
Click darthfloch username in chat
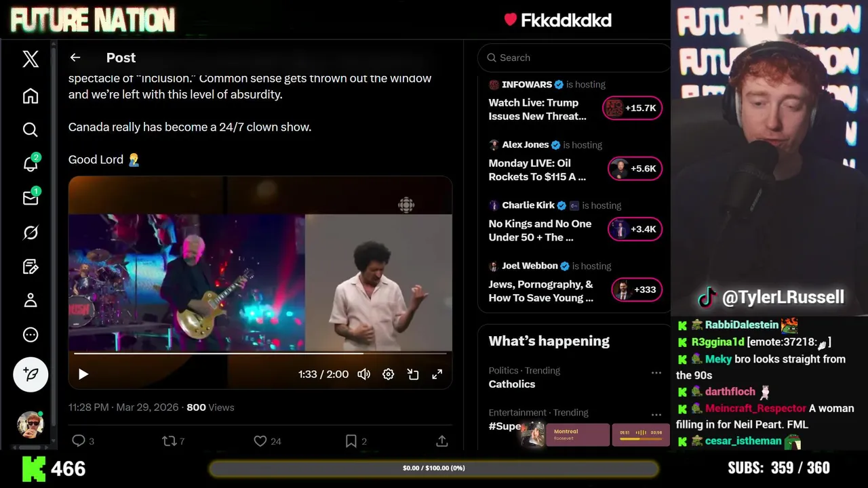(x=730, y=392)
